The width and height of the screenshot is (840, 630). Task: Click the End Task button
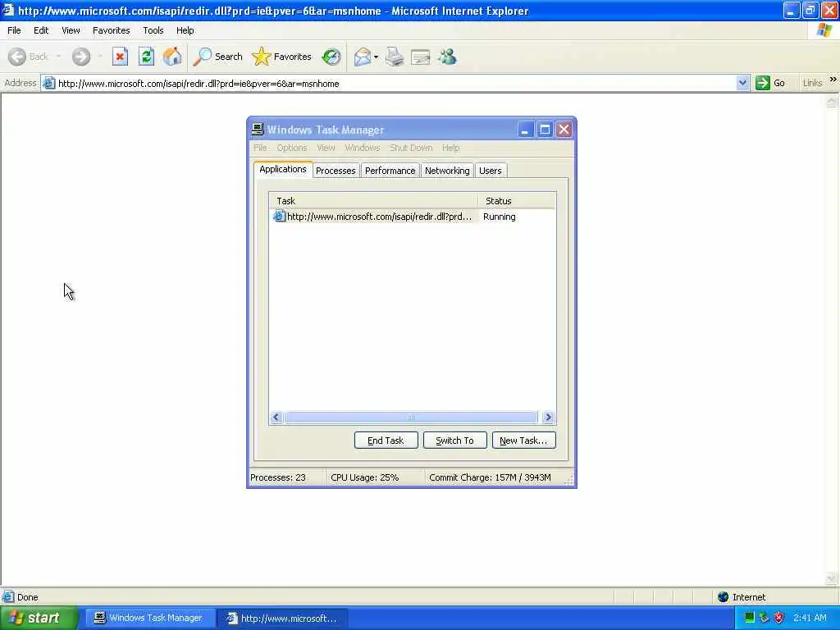coord(386,441)
